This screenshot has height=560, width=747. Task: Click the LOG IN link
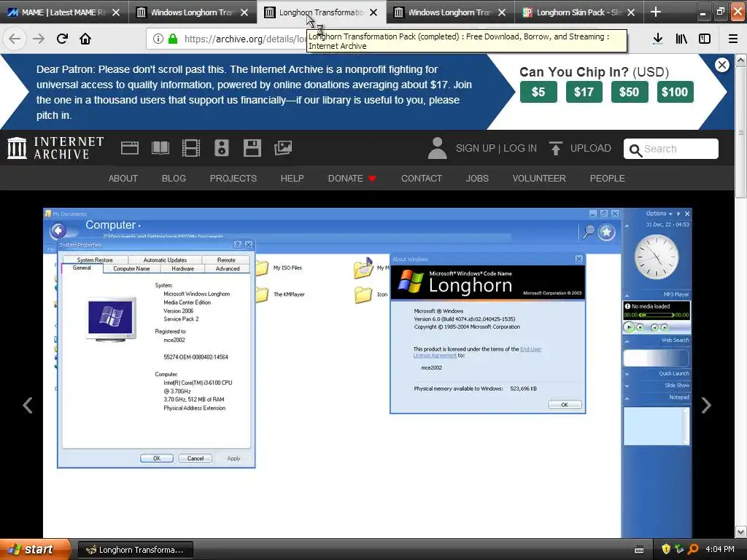coord(519,148)
